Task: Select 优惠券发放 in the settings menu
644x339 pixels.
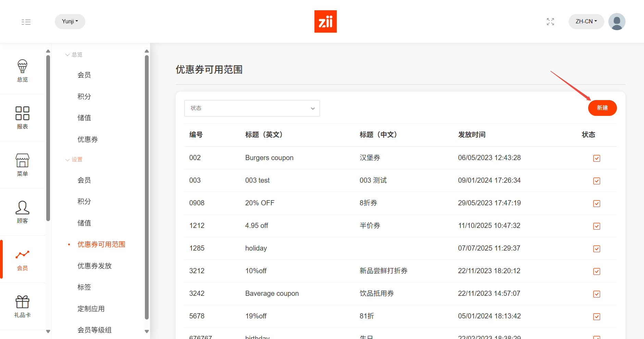Action: pos(95,266)
